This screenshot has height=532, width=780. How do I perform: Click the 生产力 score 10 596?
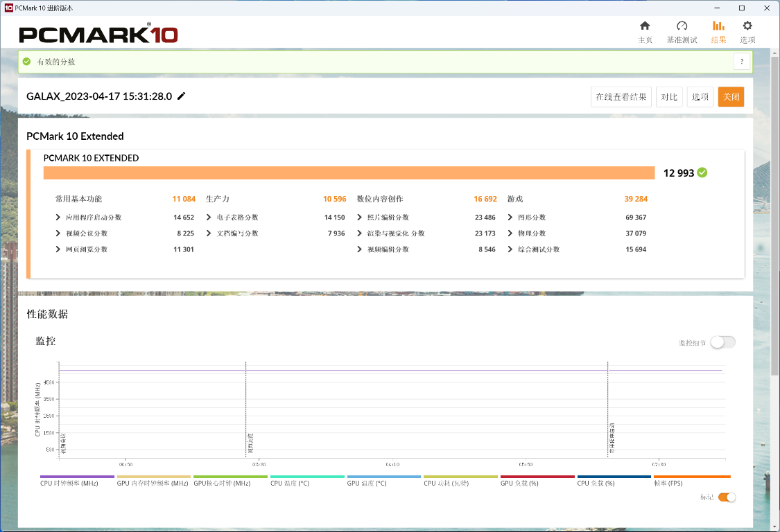pos(334,199)
